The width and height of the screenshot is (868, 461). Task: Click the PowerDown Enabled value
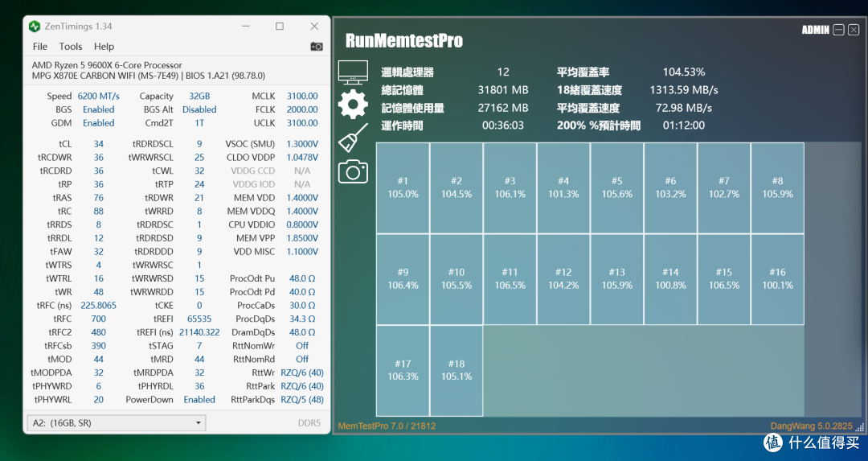[x=199, y=400]
